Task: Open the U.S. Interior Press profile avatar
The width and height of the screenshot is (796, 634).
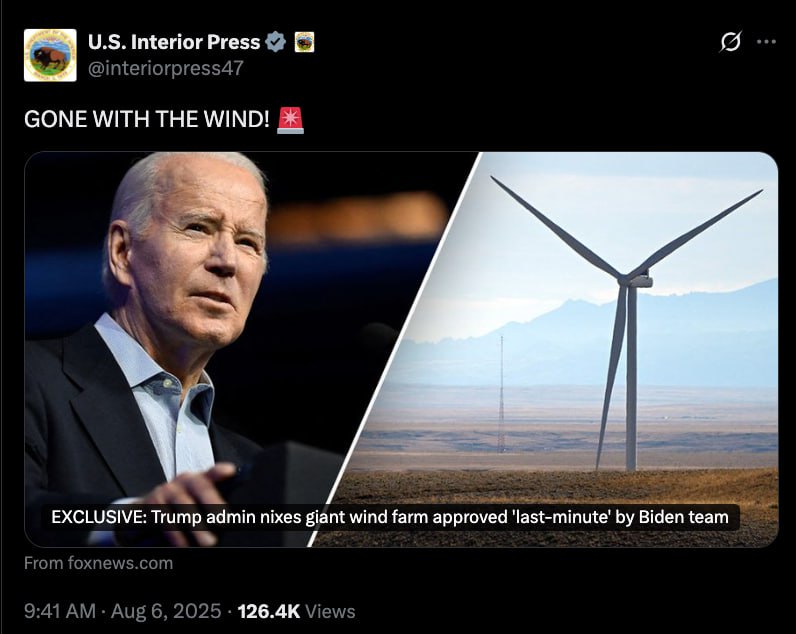Action: [50, 55]
